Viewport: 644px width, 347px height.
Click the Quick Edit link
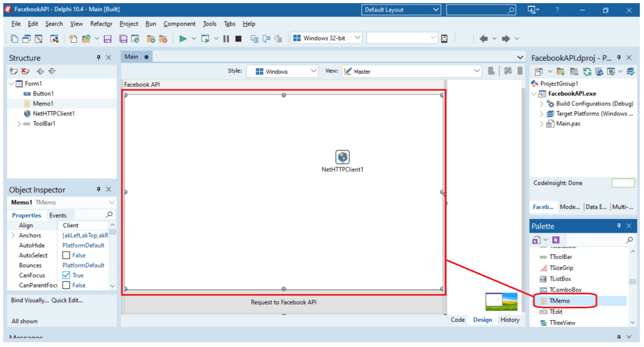tap(67, 300)
